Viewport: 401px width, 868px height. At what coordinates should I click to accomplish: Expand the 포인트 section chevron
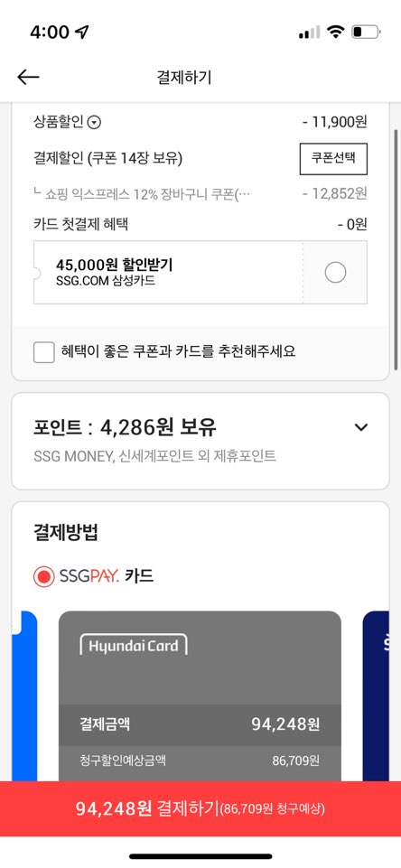[x=361, y=427]
